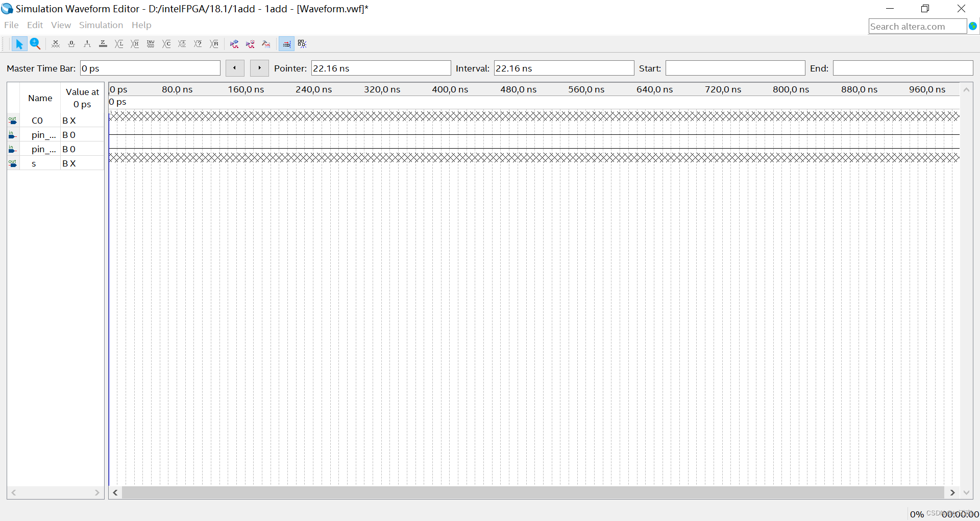
Task: Select the s output signal row
Action: tap(56, 163)
